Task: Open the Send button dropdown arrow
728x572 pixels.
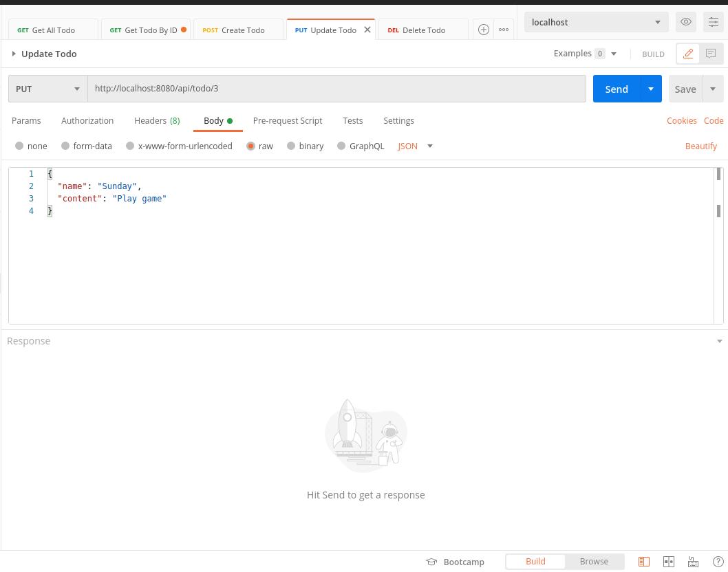Action: click(x=650, y=89)
